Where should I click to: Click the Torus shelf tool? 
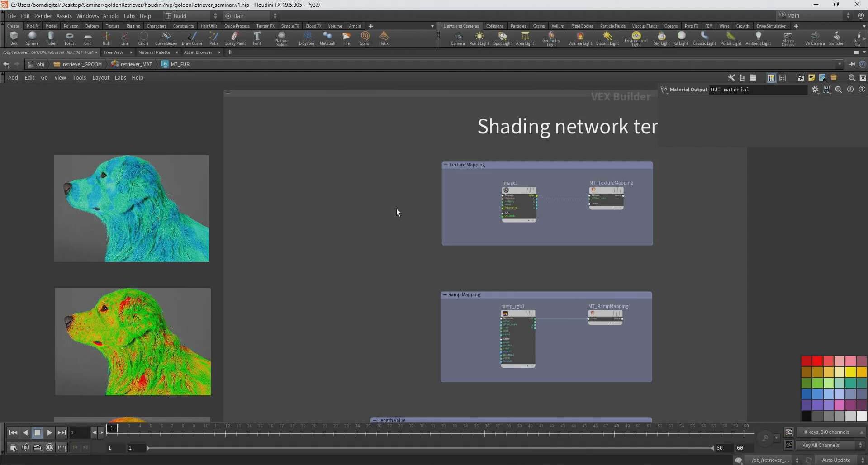[69, 38]
